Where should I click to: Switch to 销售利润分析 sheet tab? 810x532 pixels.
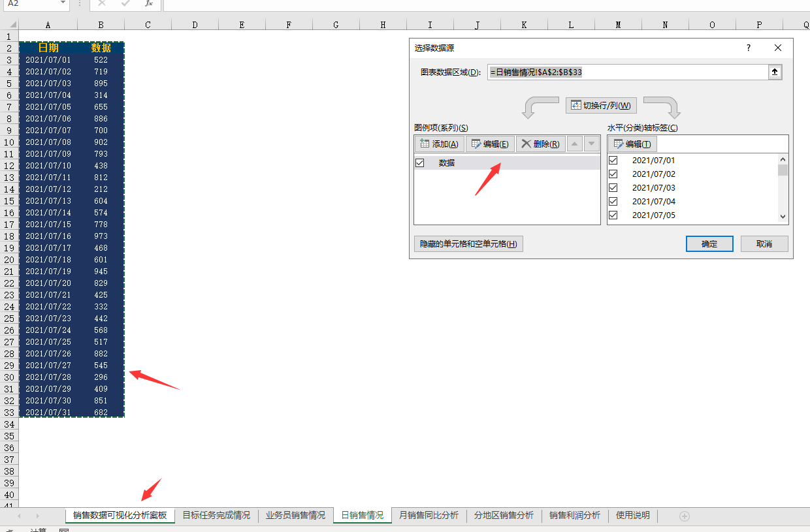coord(575,515)
